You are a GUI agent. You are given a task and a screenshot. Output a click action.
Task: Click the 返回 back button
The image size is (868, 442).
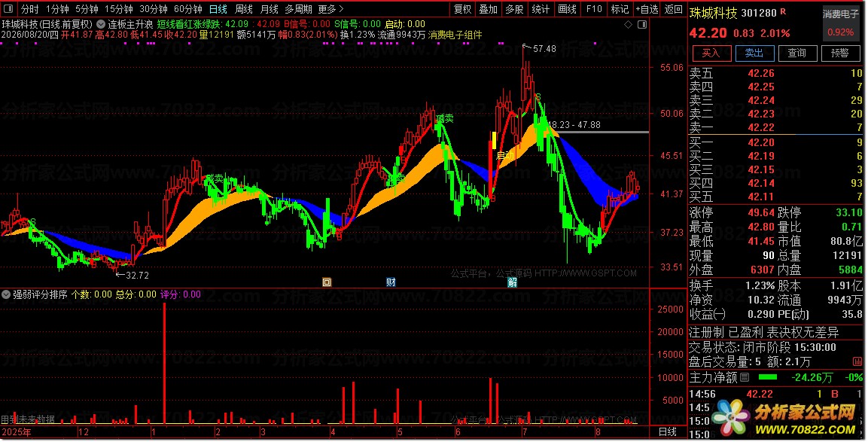[674, 9]
